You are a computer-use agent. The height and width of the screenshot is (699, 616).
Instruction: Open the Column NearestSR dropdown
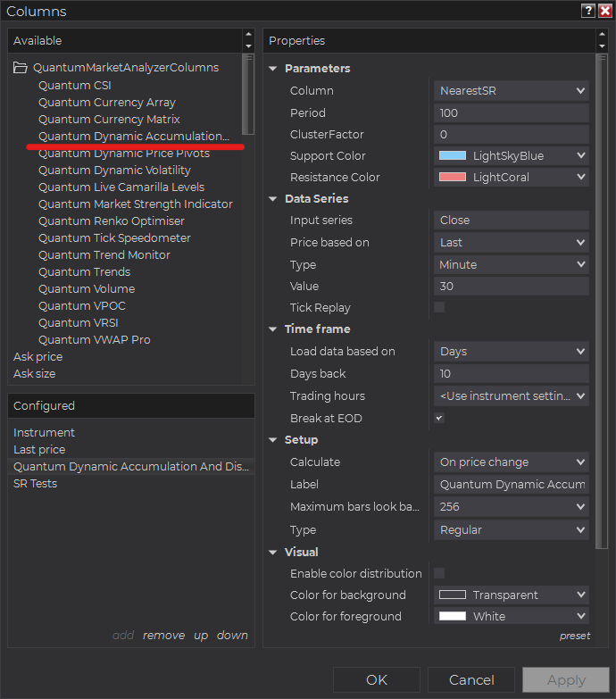click(512, 90)
